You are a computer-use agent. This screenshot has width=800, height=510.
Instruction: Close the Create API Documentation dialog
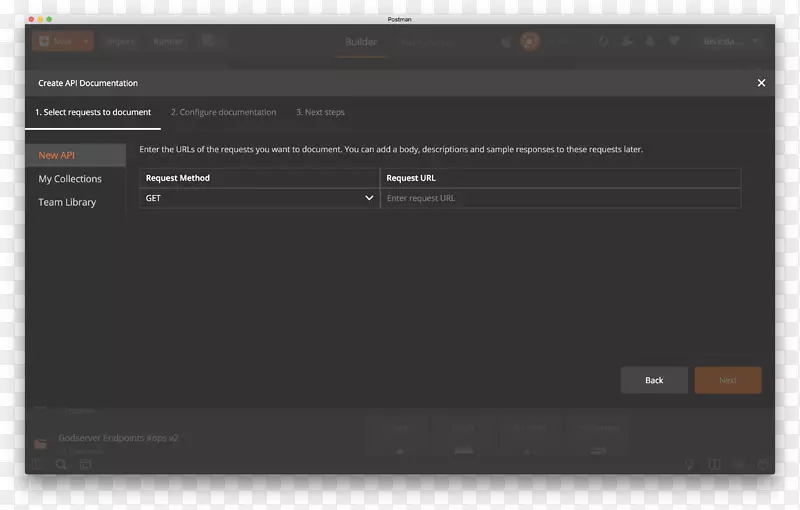pyautogui.click(x=761, y=83)
